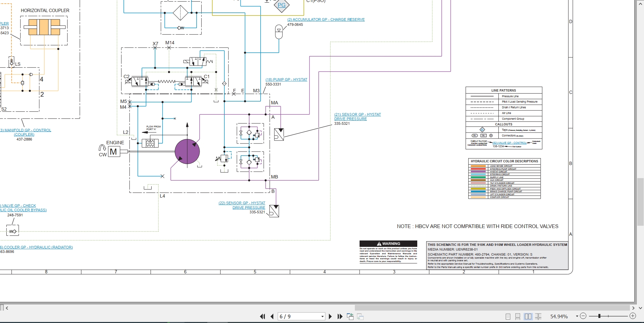Open the Pump GP - Hystat link
Screen dimensions: 644x323
[x=286, y=79]
